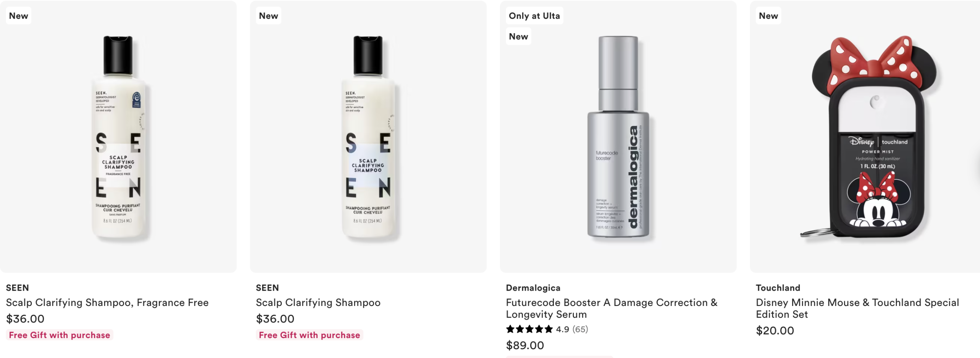Click the New badge on Touchland product

point(768,16)
